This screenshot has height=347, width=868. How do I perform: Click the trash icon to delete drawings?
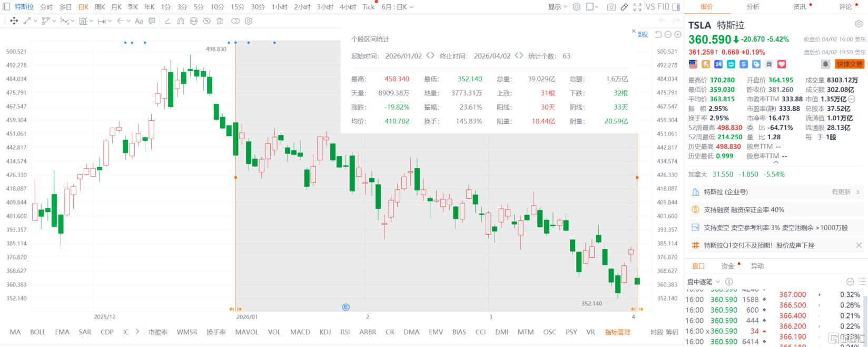(x=220, y=21)
